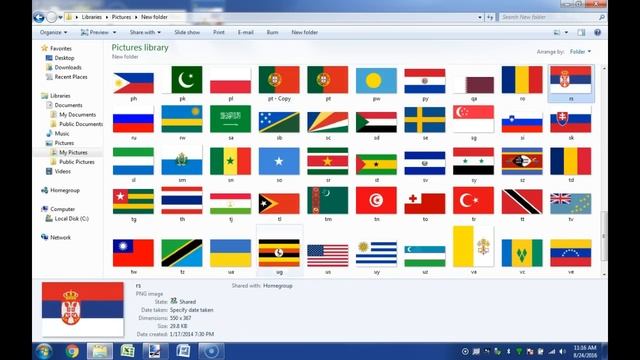Screen dimensions: 640x360
Task: Open the Organize dropdown menu
Action: pos(53,32)
